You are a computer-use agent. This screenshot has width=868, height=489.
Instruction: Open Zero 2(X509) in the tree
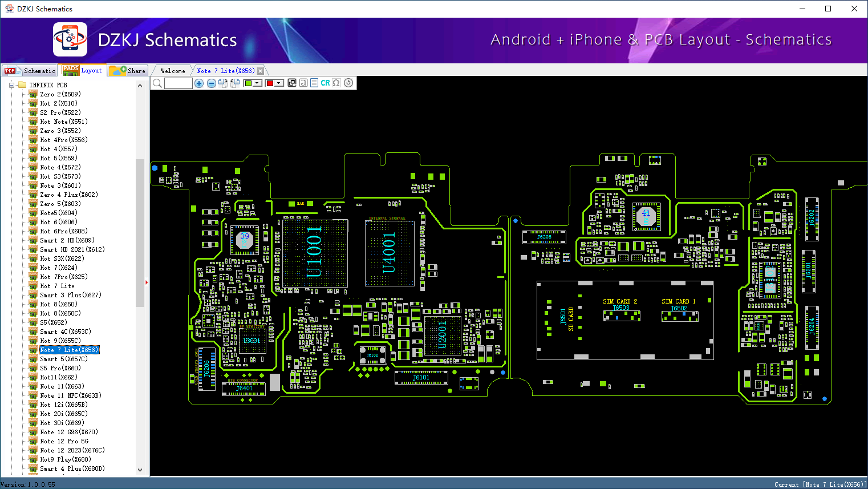pos(60,94)
